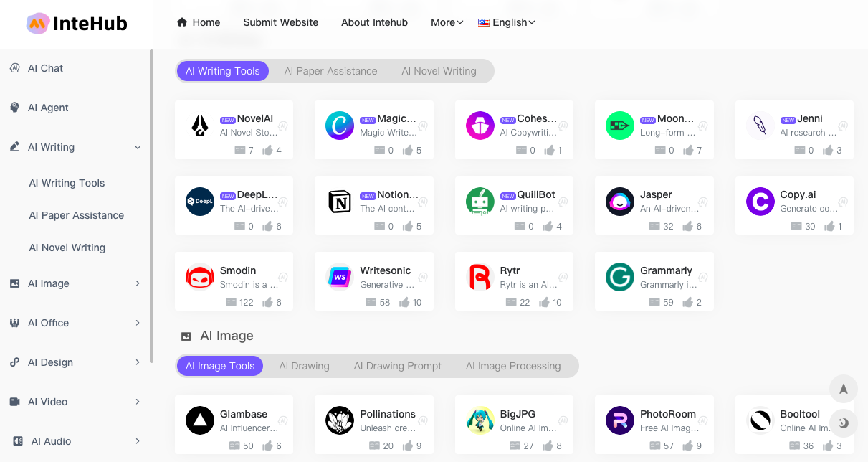Click the thumbs-up icon on Grammarly card

688,303
